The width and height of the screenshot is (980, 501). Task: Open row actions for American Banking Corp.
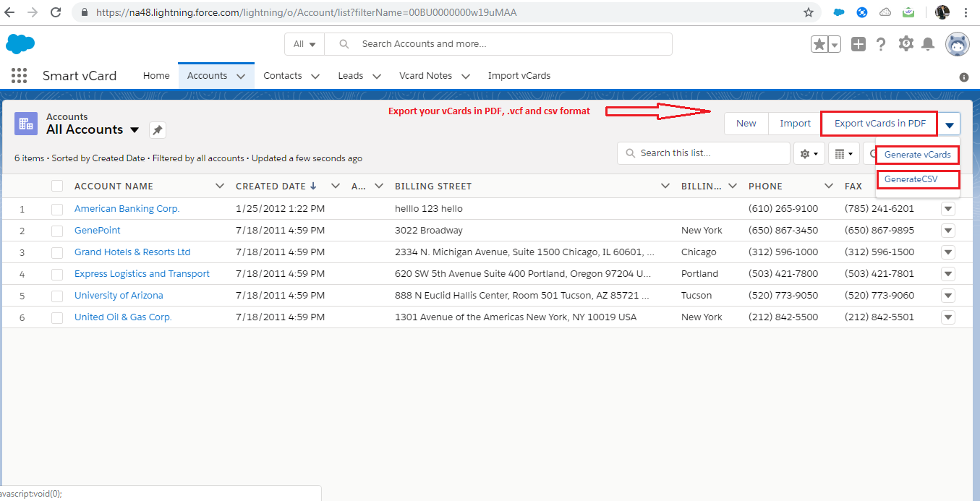coord(948,209)
